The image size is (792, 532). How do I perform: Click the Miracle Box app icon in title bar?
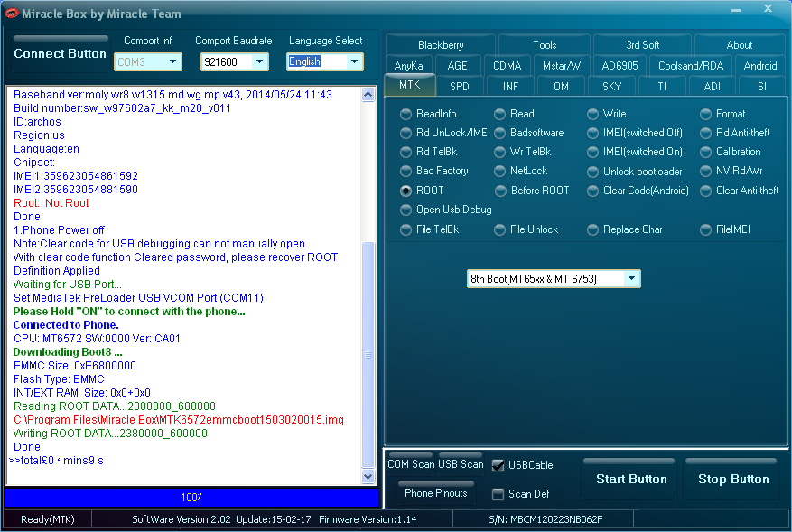[11, 14]
